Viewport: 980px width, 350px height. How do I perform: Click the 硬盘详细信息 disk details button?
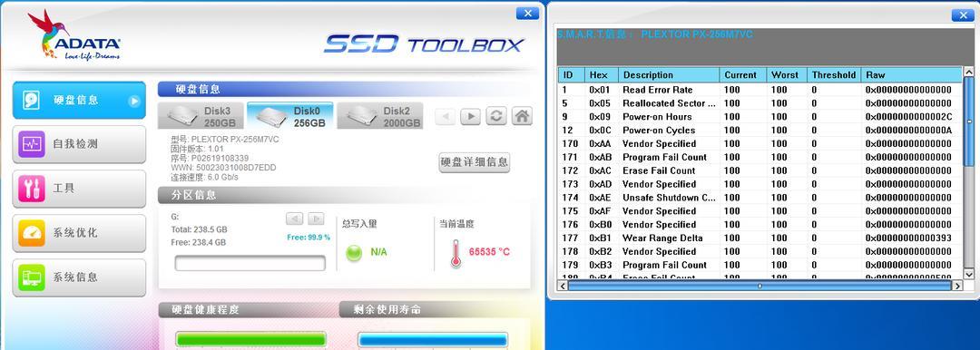tap(475, 162)
